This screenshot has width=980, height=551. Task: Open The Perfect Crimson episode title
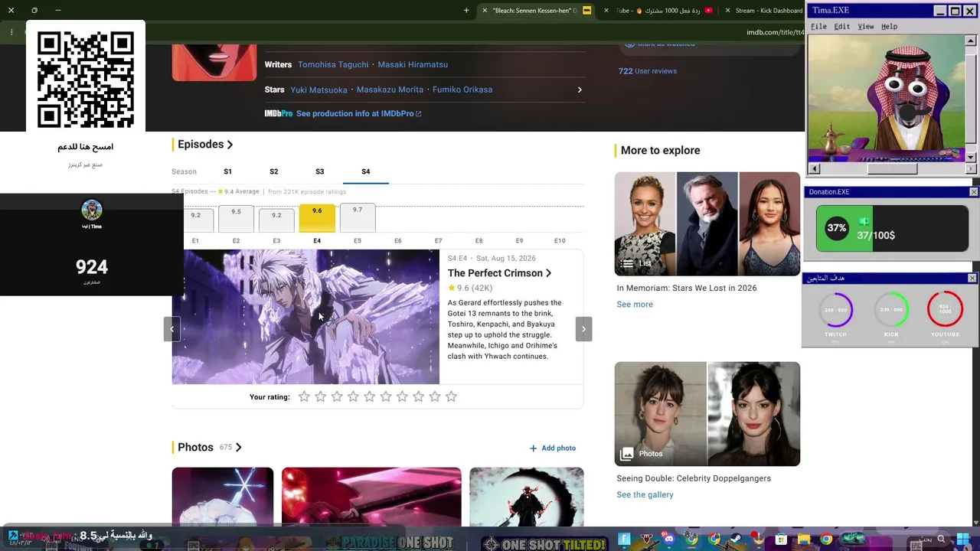click(499, 273)
